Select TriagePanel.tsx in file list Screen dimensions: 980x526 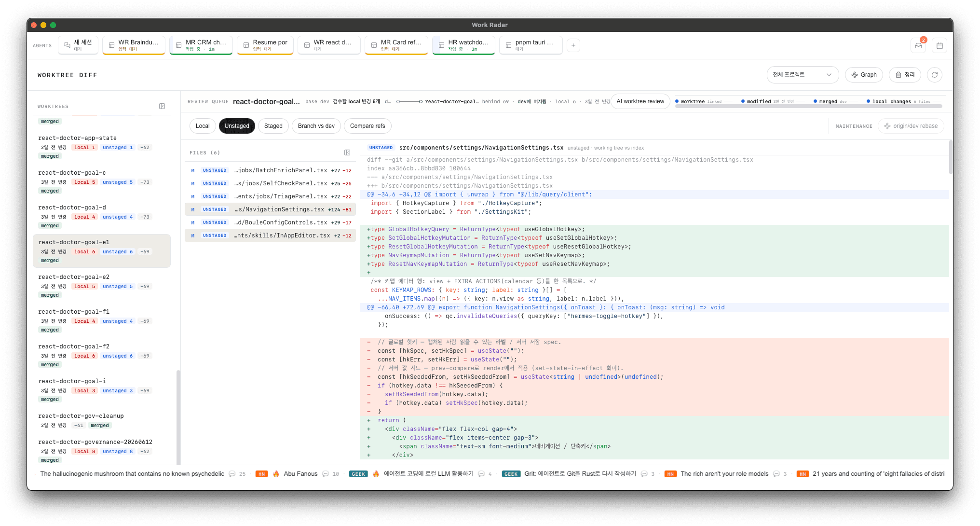271,196
